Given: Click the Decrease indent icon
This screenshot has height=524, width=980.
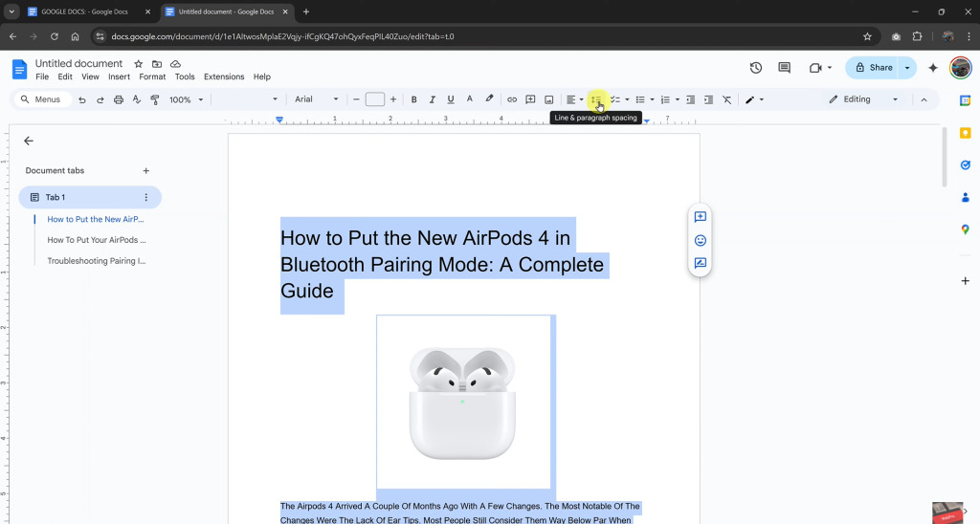Looking at the screenshot, I should (691, 100).
